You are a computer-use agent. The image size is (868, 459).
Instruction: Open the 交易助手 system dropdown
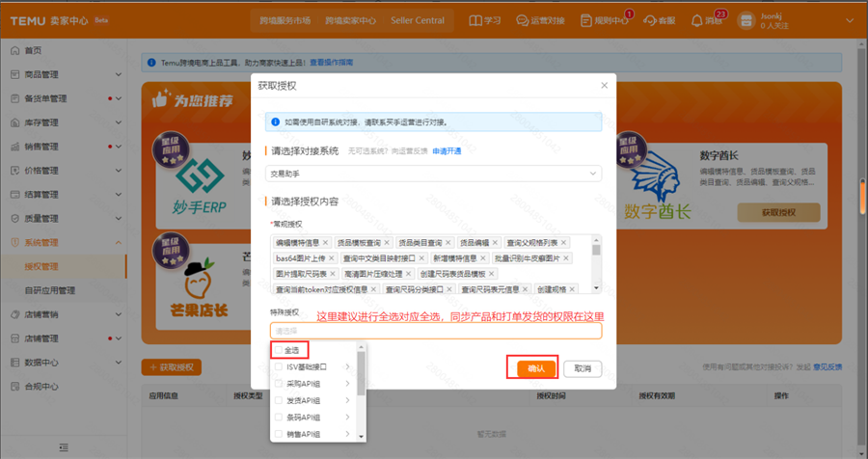pyautogui.click(x=433, y=174)
